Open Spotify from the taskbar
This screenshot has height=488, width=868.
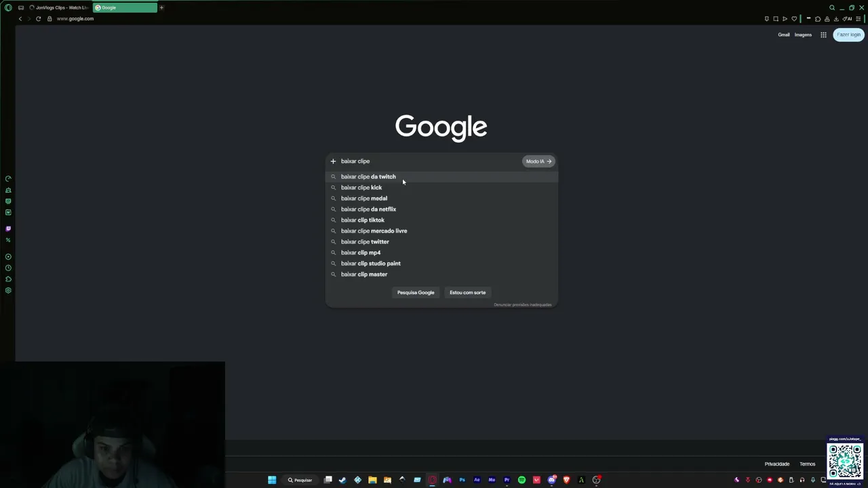tap(521, 480)
